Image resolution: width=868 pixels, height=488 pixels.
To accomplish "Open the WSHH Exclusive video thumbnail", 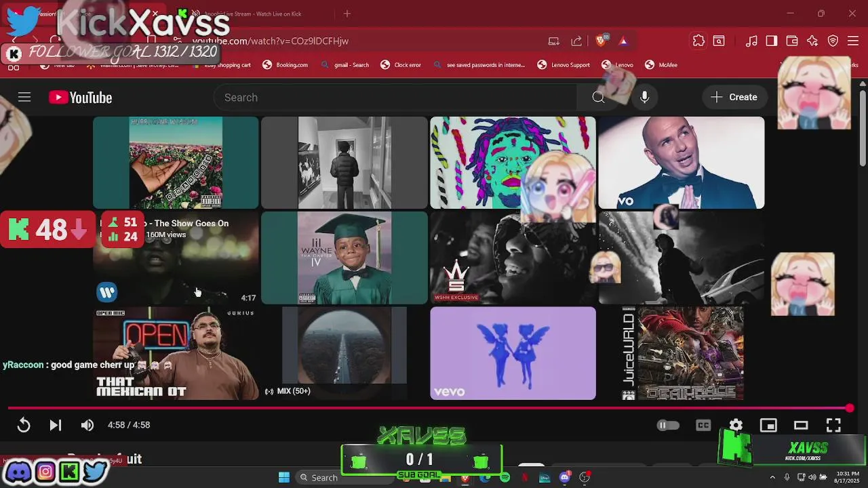I will (513, 258).
